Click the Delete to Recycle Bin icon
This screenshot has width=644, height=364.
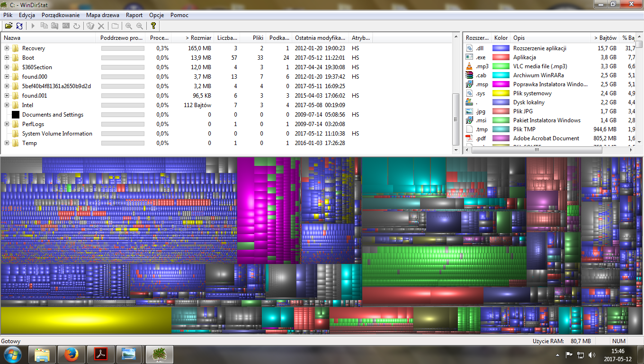90,26
